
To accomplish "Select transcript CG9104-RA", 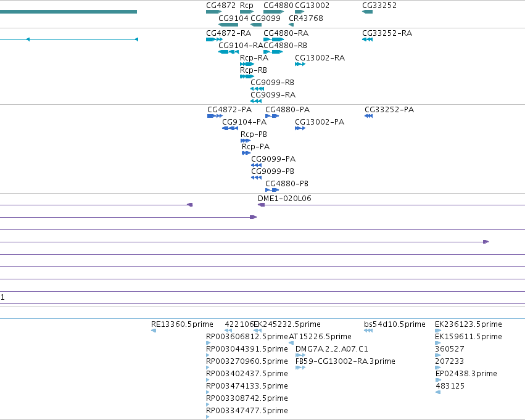I will [x=241, y=46].
